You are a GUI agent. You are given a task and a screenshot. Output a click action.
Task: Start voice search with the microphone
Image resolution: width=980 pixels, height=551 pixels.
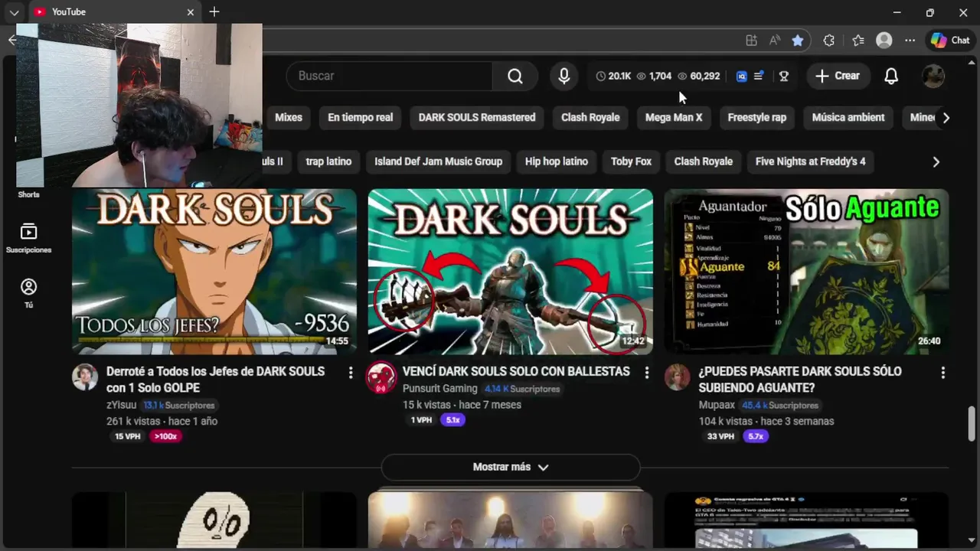(x=564, y=76)
